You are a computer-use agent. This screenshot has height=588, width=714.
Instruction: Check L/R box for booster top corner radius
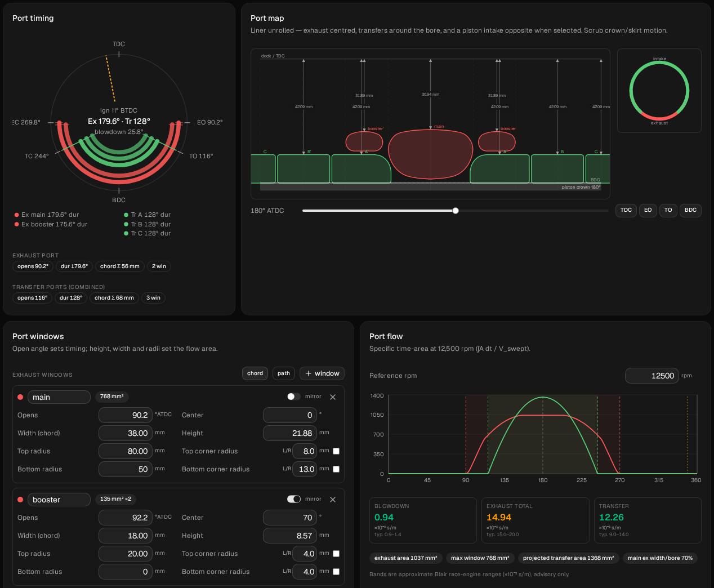click(x=336, y=554)
